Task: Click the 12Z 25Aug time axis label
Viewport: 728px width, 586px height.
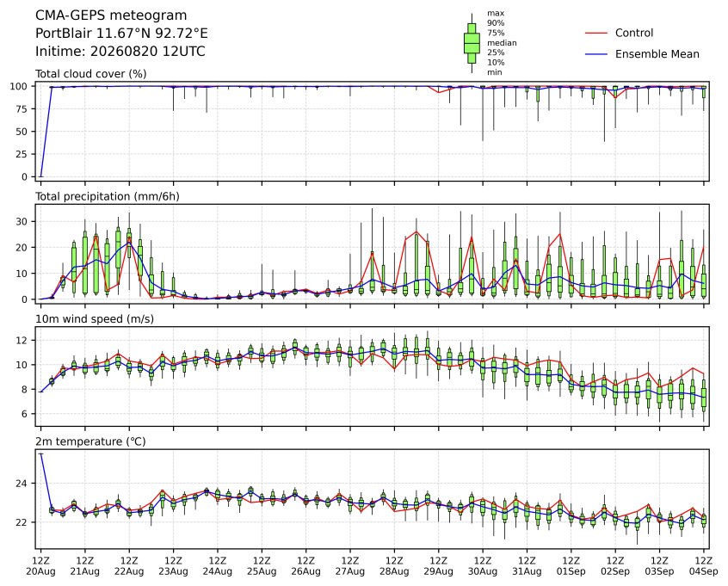Action: (x=262, y=566)
